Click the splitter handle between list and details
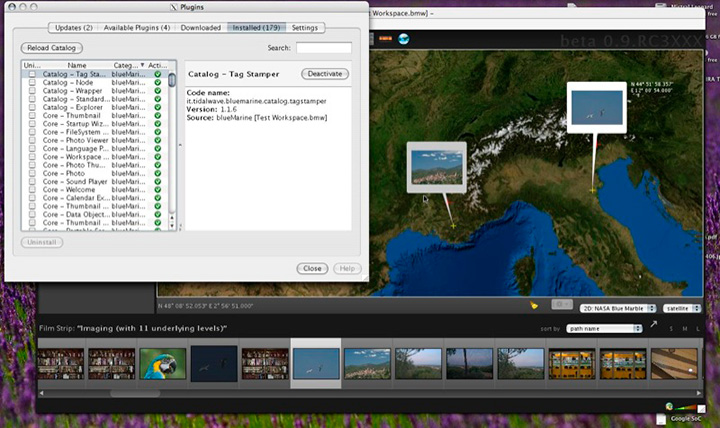The height and width of the screenshot is (428, 720). click(x=180, y=145)
